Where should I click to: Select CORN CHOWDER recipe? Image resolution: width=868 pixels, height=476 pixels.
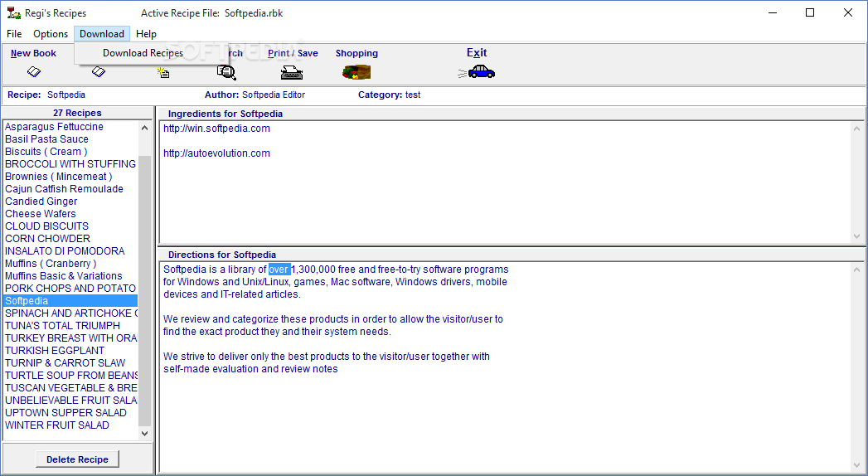[x=70, y=239]
